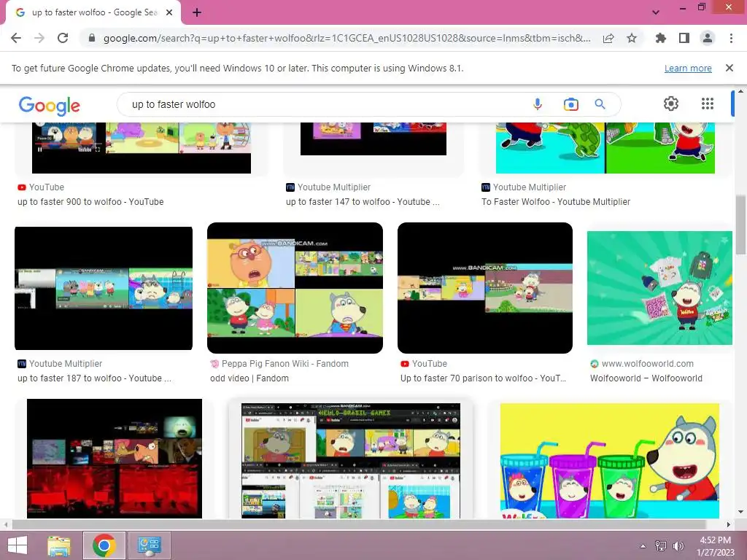Viewport: 747px width, 560px height.
Task: Open 'up to faster 147 to wolfoo' result
Action: [x=363, y=202]
